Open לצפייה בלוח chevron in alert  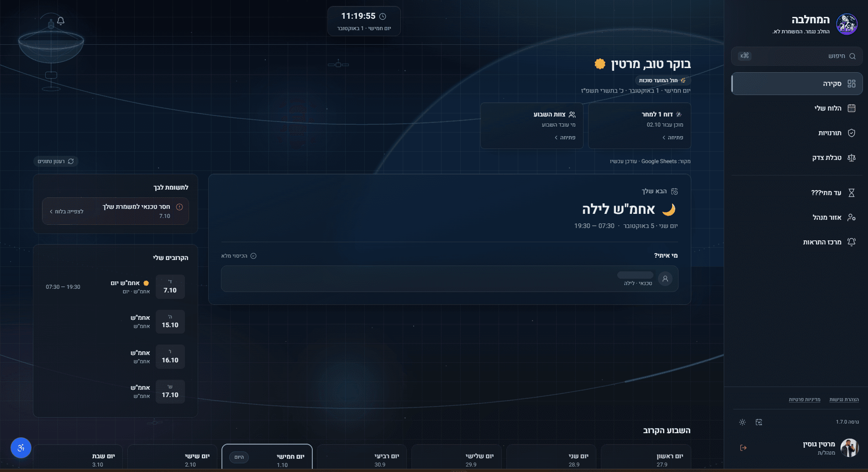66,212
